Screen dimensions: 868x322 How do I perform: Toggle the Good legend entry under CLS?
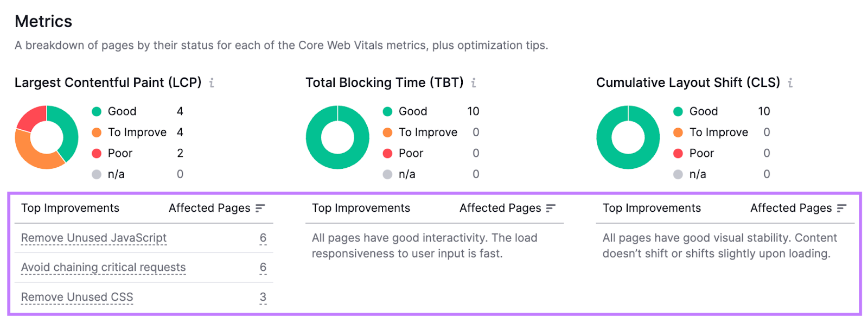tap(700, 111)
